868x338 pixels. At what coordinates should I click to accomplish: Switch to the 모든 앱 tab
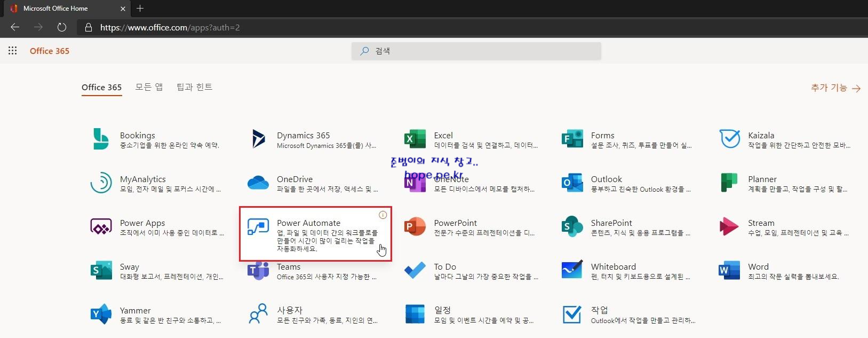149,87
